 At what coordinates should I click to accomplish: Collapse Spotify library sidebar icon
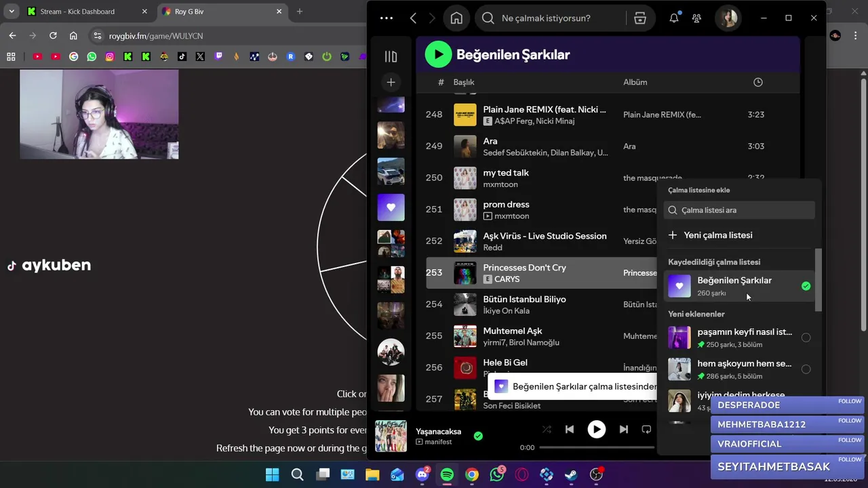pos(391,57)
